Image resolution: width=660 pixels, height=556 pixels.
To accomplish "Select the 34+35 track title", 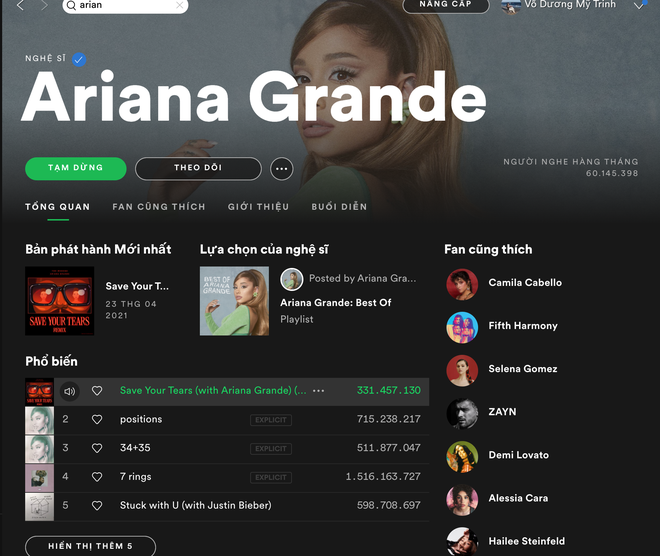I will tap(135, 448).
